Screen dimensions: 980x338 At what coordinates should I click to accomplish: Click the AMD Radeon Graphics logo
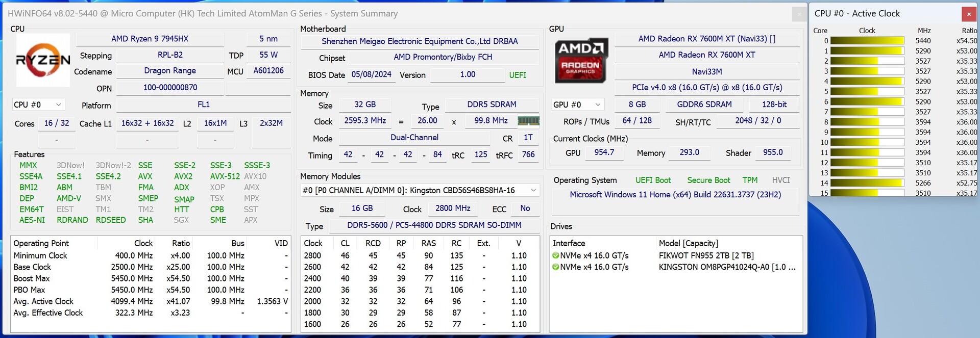(581, 60)
